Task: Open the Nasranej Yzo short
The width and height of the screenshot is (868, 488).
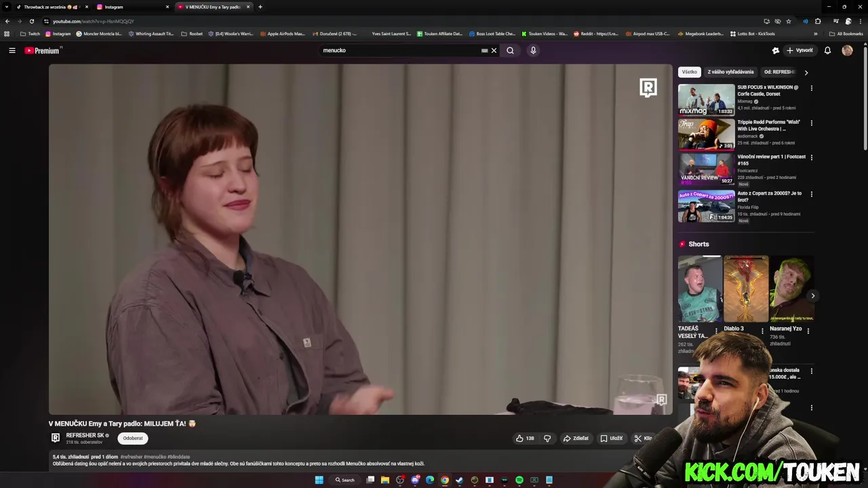Action: pyautogui.click(x=791, y=289)
